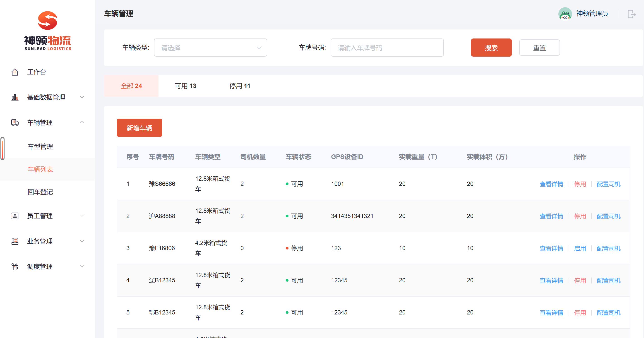Disable vehicle 辽B12345
644x338 pixels.
tap(580, 280)
